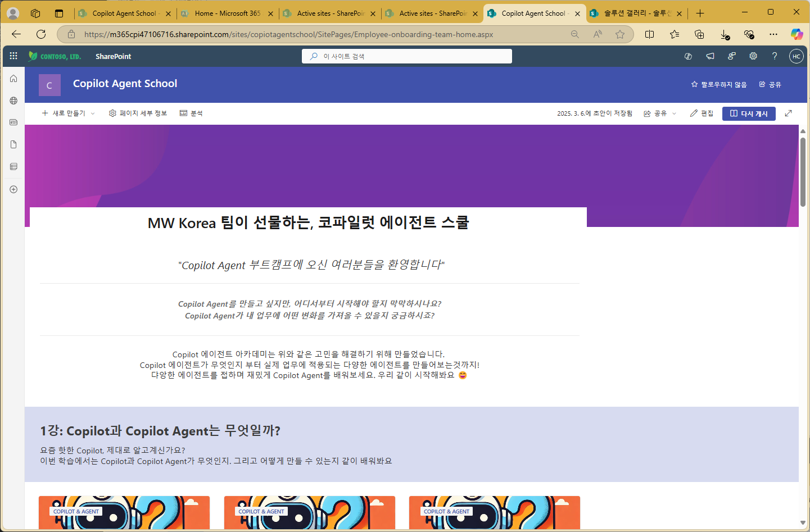Open Edge Settings and more ellipsis
810x532 pixels.
(x=773, y=34)
